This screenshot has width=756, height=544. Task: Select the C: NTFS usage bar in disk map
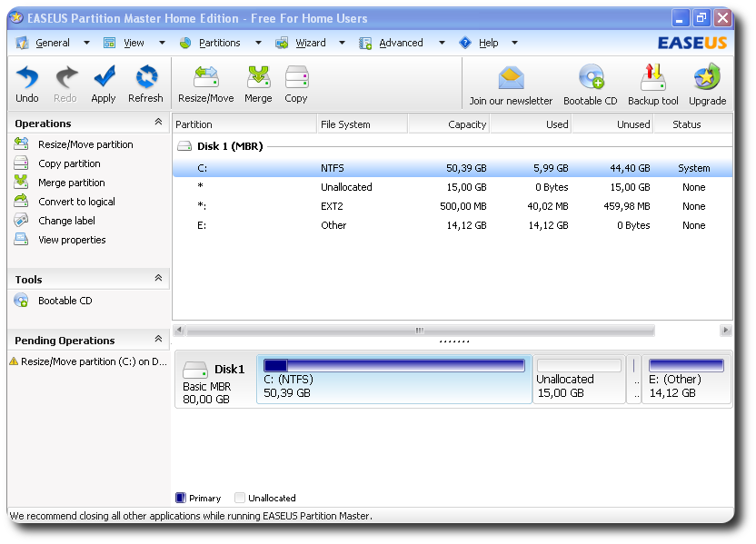click(394, 365)
